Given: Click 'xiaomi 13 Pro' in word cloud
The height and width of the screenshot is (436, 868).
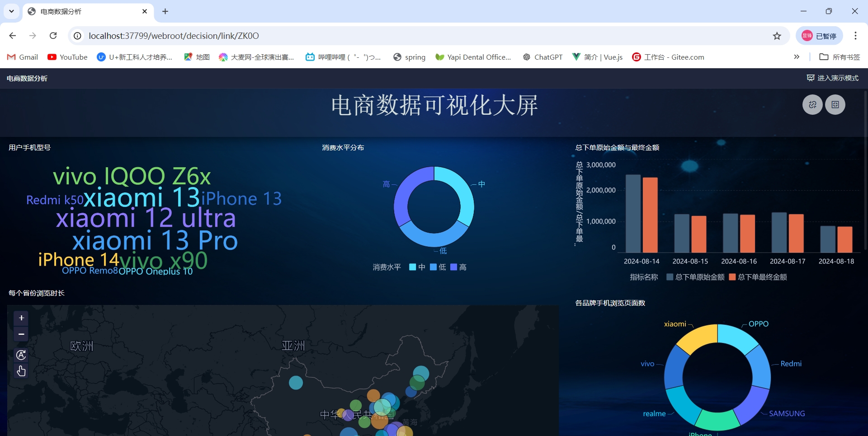Looking at the screenshot, I should click(155, 240).
